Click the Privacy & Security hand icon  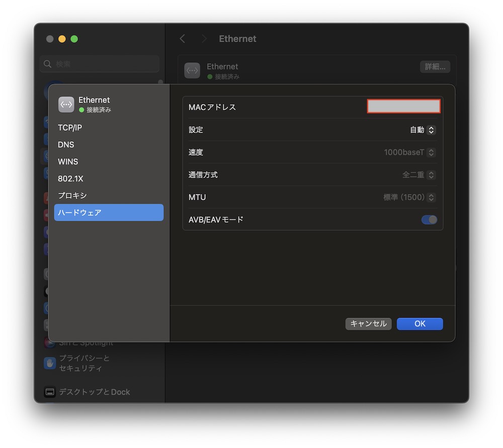49,363
